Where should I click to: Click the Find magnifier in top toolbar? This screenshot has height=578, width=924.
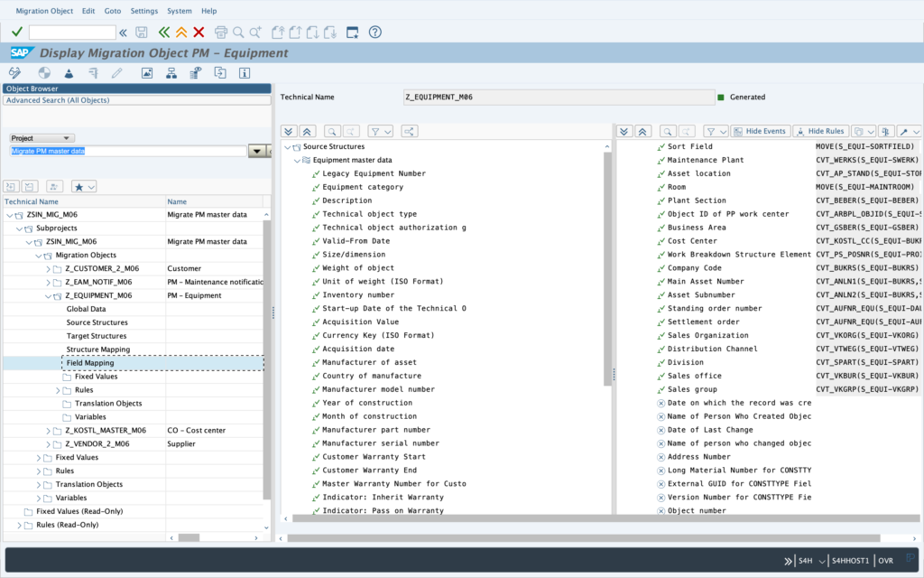click(238, 33)
